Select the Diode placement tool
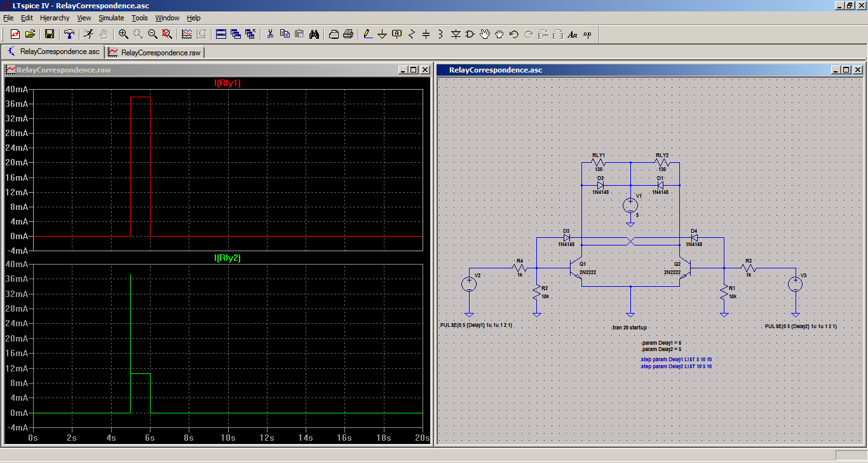Screen dimensions: 868x463 coord(456,34)
